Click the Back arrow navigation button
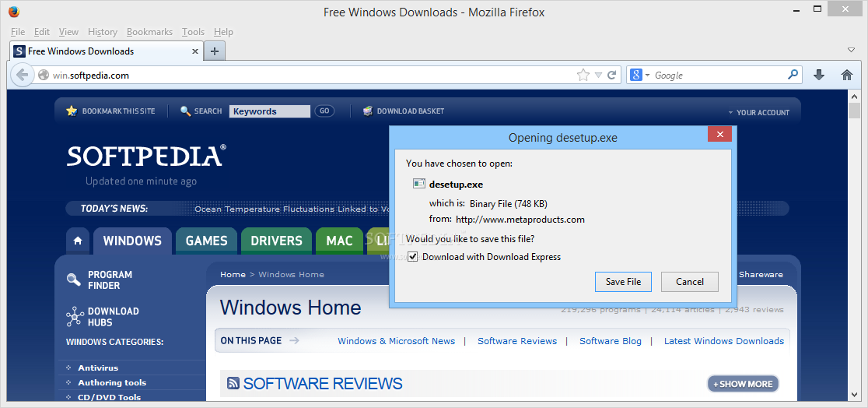The height and width of the screenshot is (408, 868). [x=22, y=76]
